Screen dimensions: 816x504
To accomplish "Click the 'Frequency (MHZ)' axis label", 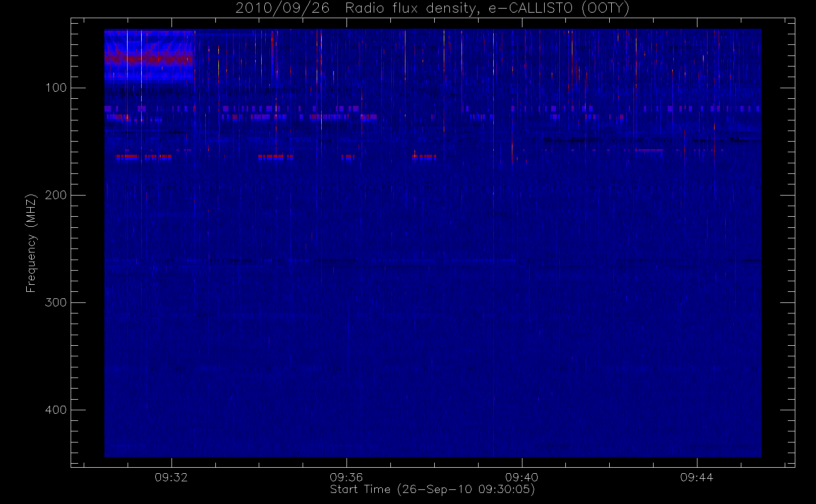I will (x=31, y=243).
